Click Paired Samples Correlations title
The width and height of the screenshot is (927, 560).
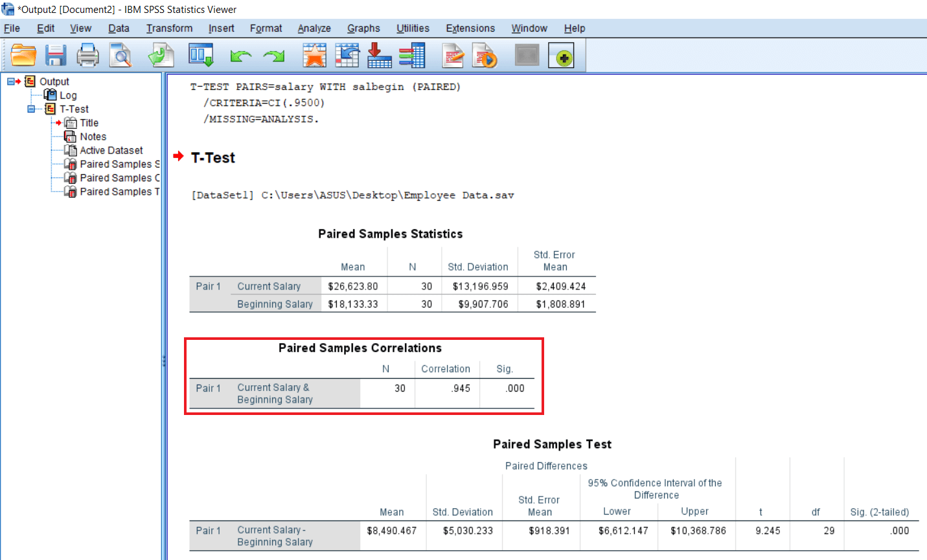(x=360, y=348)
